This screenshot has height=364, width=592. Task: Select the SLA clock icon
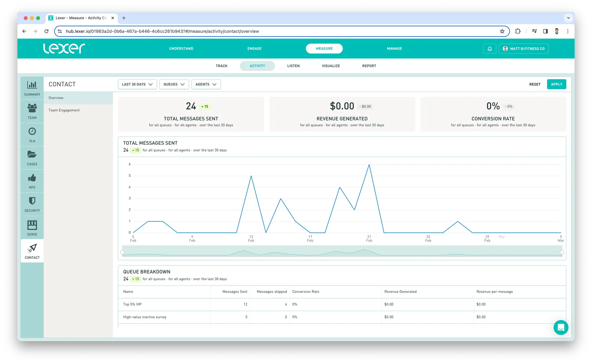pyautogui.click(x=32, y=131)
